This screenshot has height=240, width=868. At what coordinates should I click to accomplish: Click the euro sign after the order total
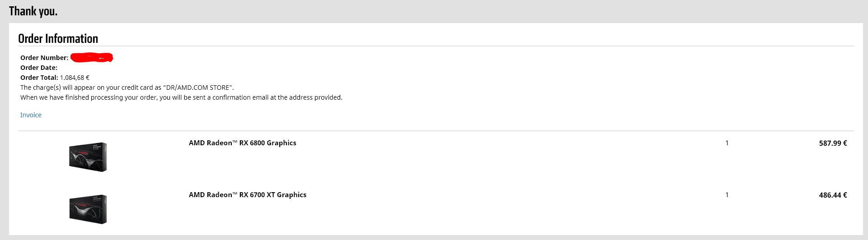click(x=88, y=78)
